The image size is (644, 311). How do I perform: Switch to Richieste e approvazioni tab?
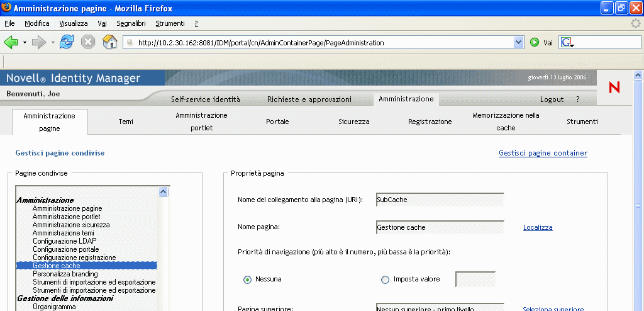[x=309, y=99]
